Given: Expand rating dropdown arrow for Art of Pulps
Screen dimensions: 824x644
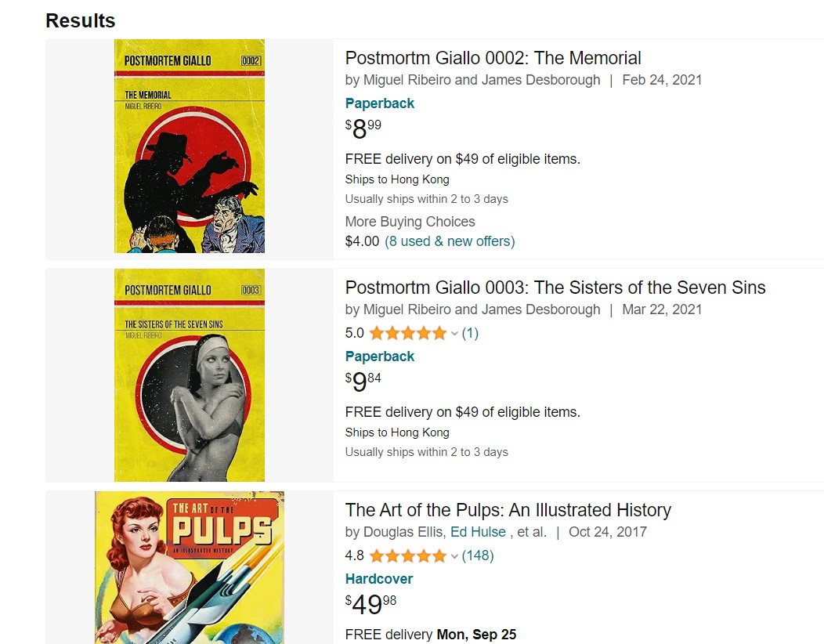Looking at the screenshot, I should [x=454, y=556].
